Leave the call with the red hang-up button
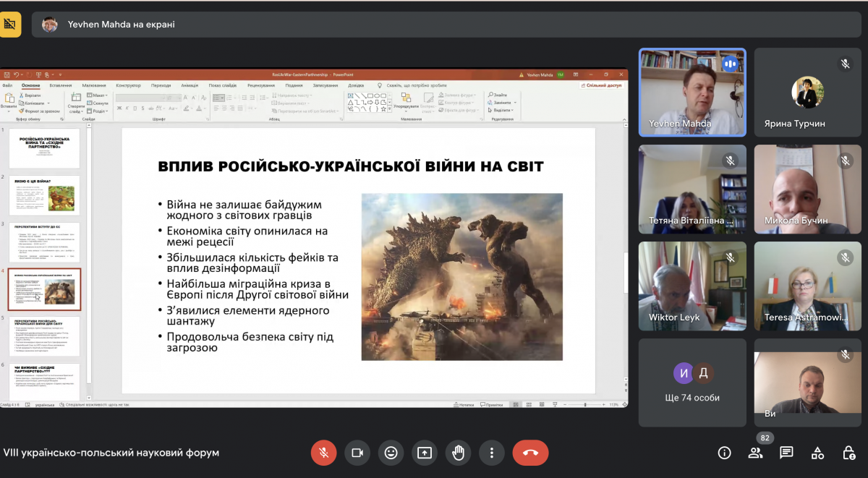The width and height of the screenshot is (868, 478). (x=530, y=453)
